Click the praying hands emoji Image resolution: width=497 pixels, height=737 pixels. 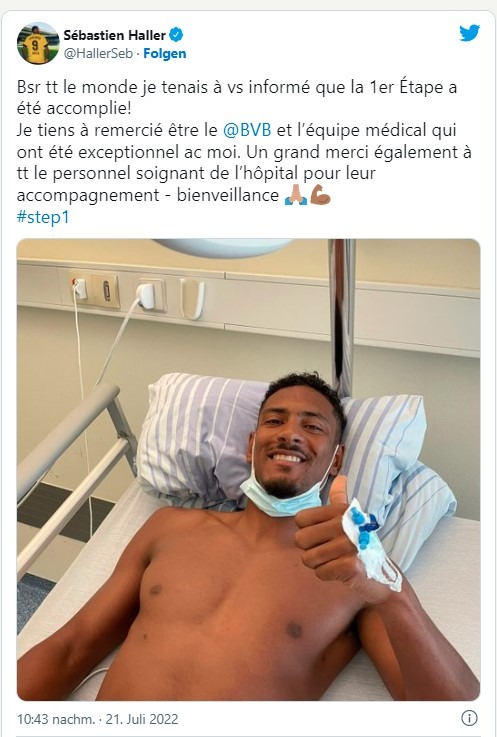click(296, 195)
